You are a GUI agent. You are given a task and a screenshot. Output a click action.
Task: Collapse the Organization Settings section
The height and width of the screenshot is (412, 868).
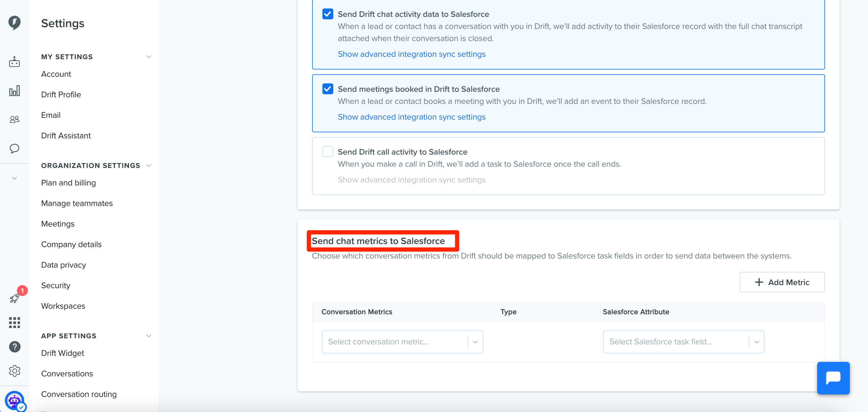point(148,165)
